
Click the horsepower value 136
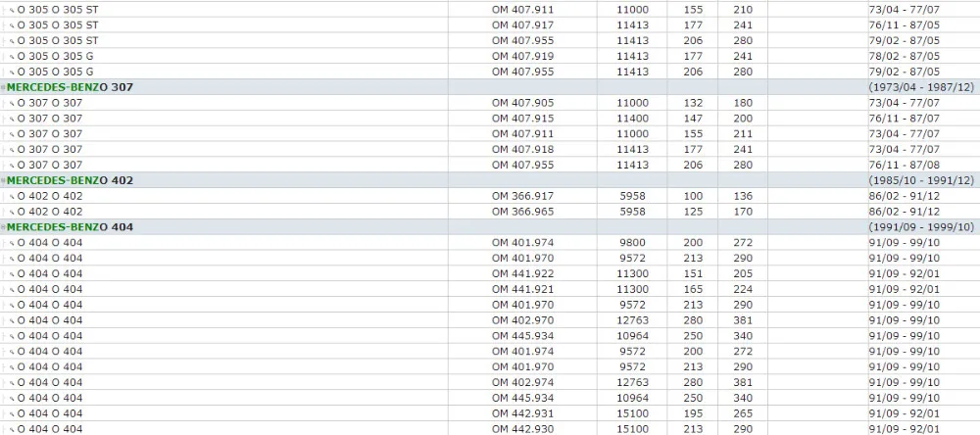[743, 196]
